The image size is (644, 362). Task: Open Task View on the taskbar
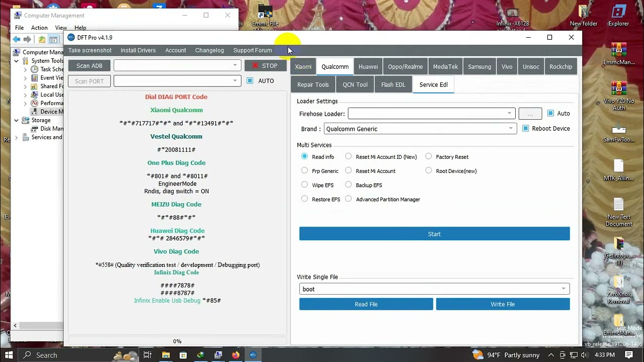pyautogui.click(x=147, y=355)
